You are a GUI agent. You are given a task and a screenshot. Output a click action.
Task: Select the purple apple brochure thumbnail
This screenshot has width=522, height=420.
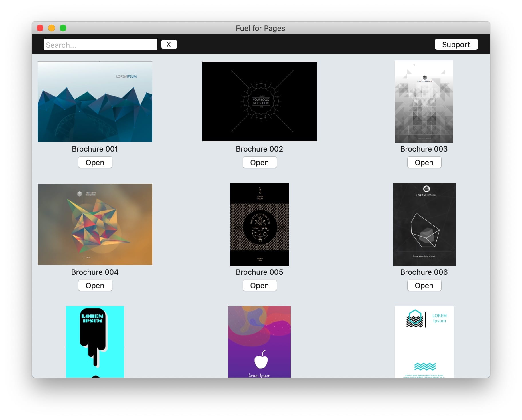tap(259, 342)
